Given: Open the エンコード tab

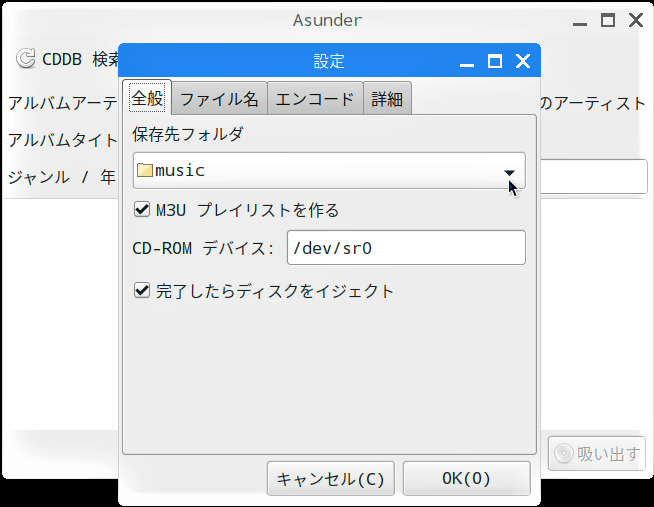Looking at the screenshot, I should click(x=315, y=99).
